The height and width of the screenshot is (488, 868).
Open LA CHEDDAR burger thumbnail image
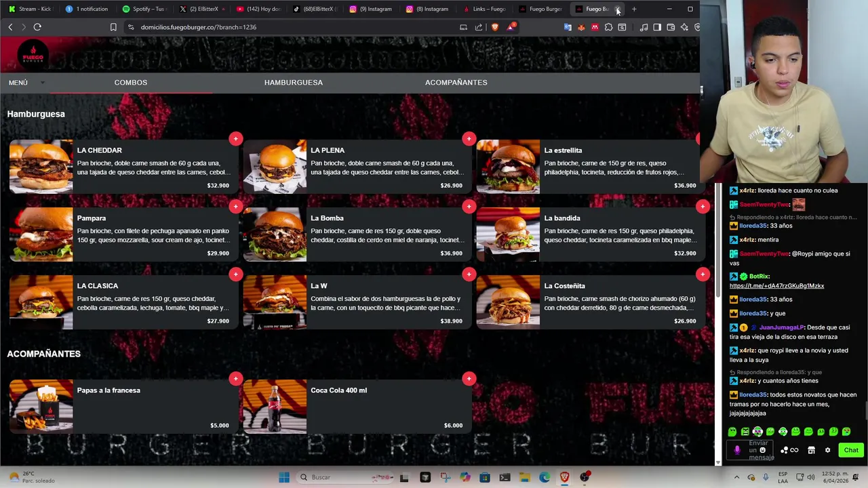[x=41, y=167]
